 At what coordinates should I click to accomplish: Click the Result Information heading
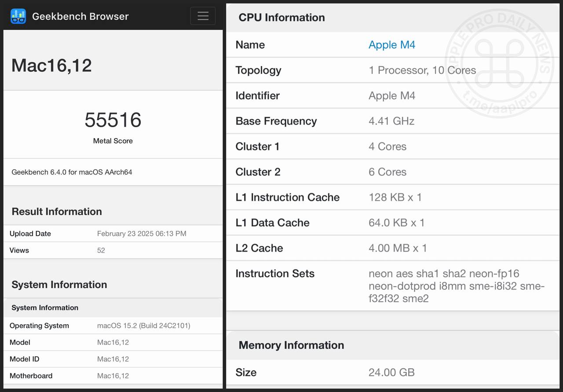pos(57,212)
